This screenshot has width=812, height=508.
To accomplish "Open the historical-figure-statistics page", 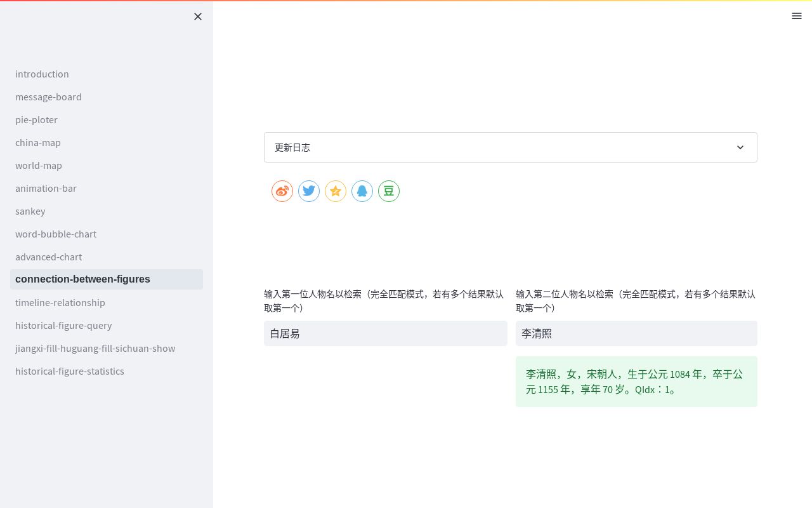I will coord(70,371).
